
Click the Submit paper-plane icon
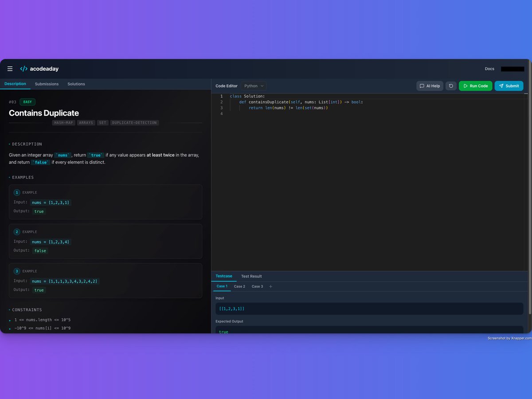tap(501, 86)
